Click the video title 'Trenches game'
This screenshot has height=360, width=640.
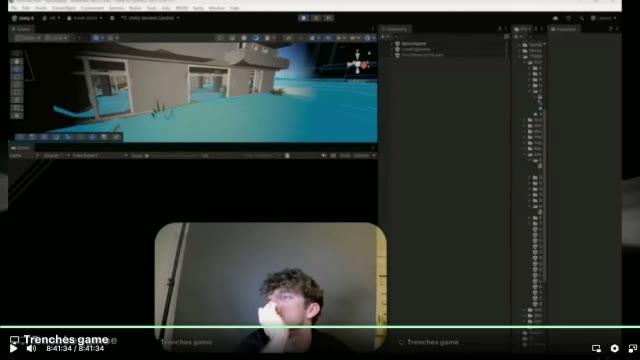point(66,339)
